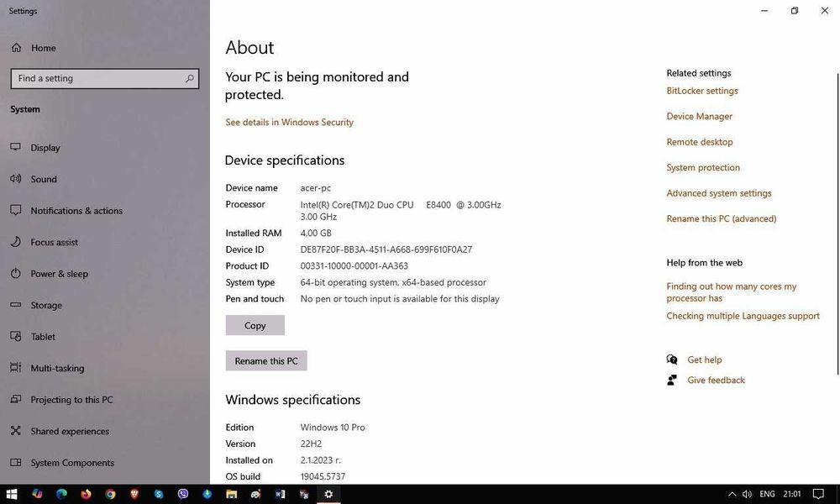Viewport: 840px width, 504px height.
Task: Click the Installed RAM value 4,00 GB
Action: tap(316, 233)
